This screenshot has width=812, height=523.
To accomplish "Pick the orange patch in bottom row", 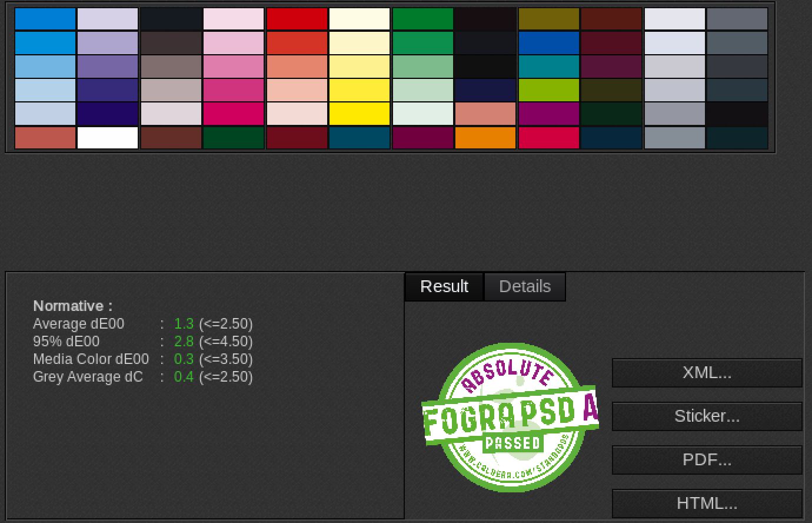I will click(485, 138).
